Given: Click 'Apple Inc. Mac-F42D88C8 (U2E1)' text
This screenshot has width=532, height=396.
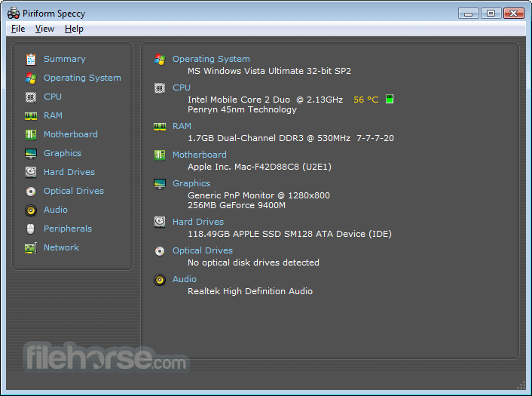Looking at the screenshot, I should tap(259, 167).
